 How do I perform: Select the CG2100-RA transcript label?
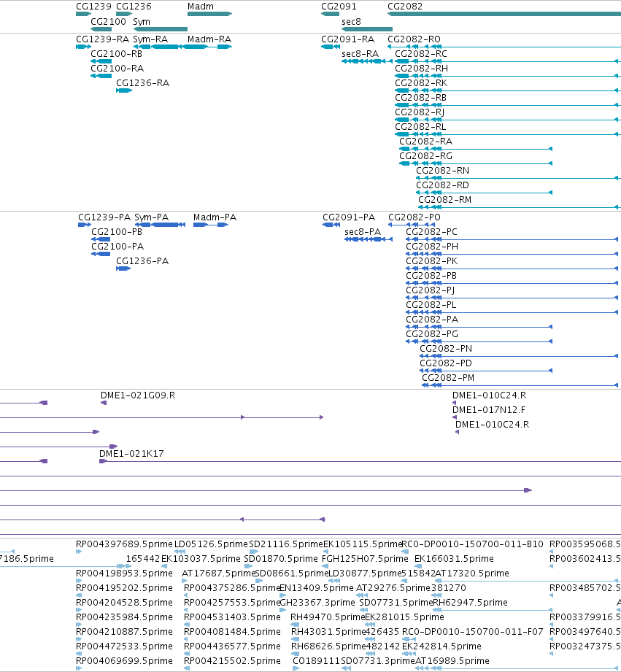coord(117,69)
